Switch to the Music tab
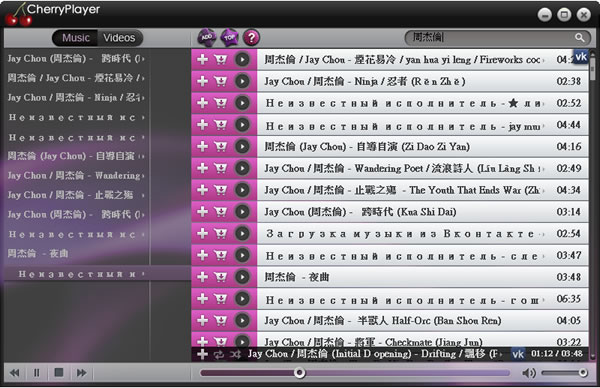The image size is (600, 388). (75, 38)
